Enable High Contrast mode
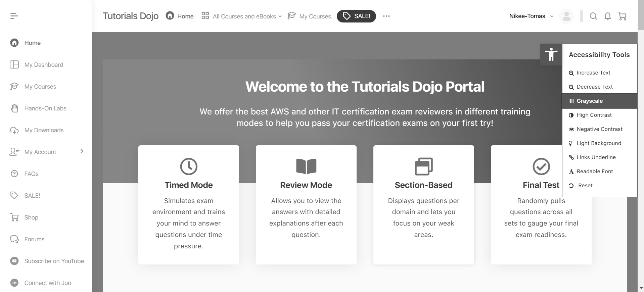644x292 pixels. pos(594,115)
